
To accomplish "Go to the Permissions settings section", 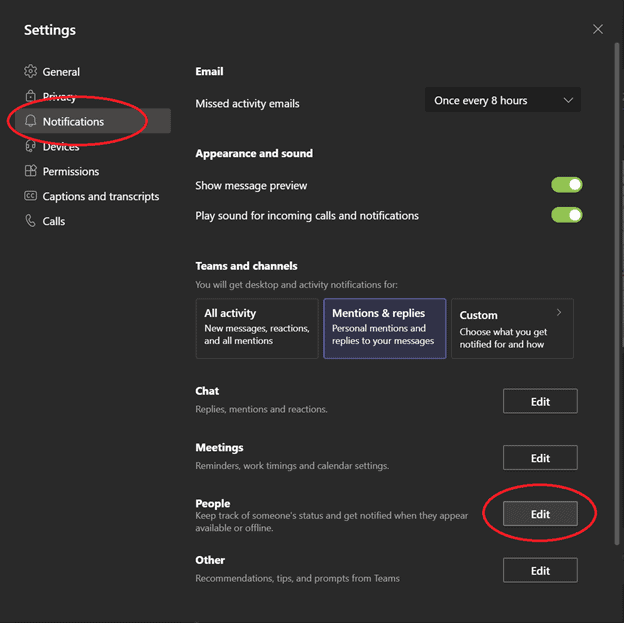I will click(71, 171).
